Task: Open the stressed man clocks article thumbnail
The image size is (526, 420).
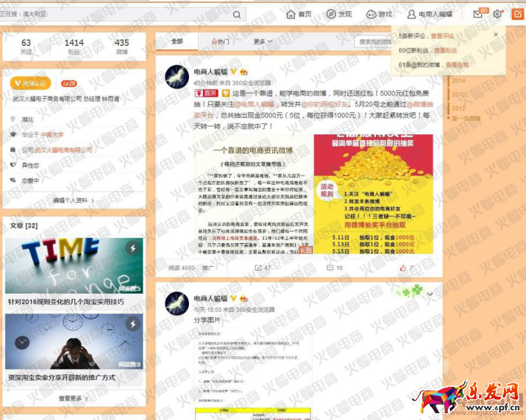Action: pyautogui.click(x=74, y=342)
